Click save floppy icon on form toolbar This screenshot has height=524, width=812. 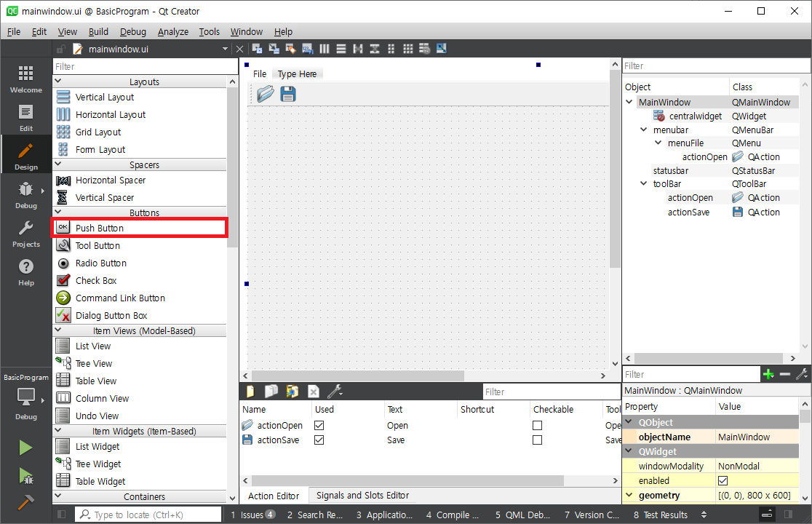(288, 94)
